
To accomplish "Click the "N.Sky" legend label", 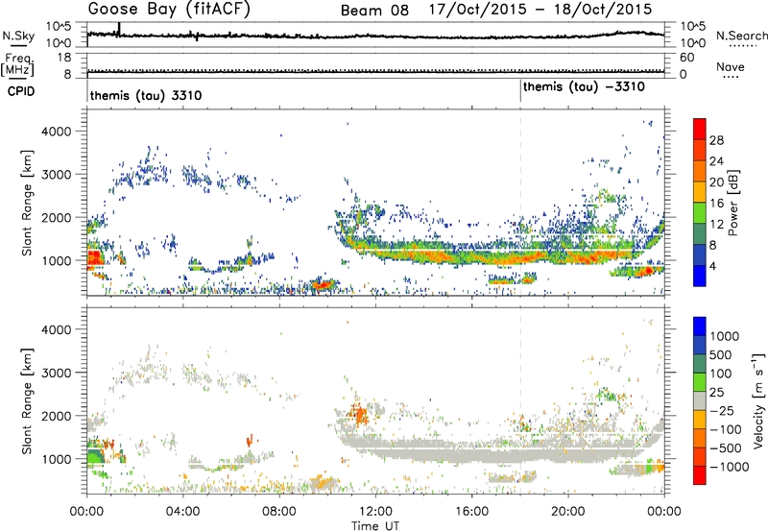I will [18, 36].
